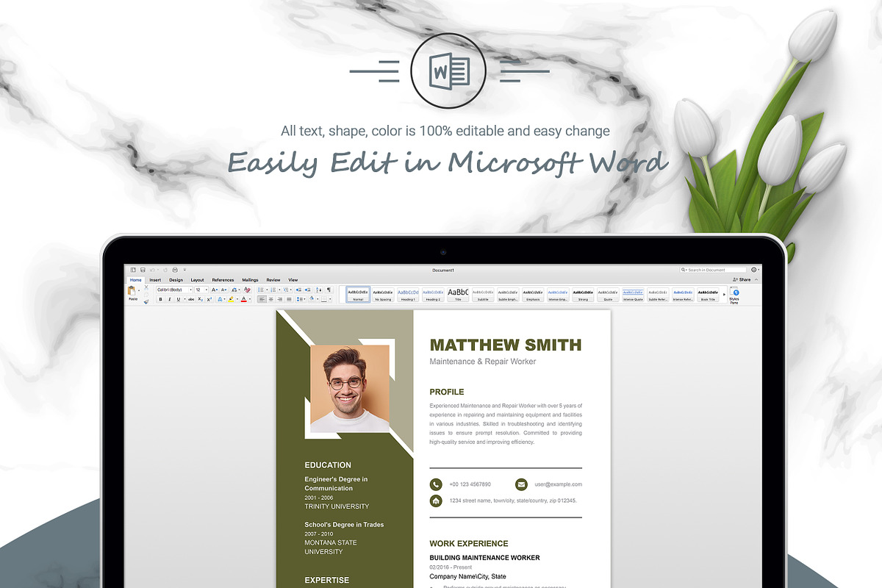The width and height of the screenshot is (882, 588).
Task: Toggle Underline formatting
Action: click(x=179, y=299)
